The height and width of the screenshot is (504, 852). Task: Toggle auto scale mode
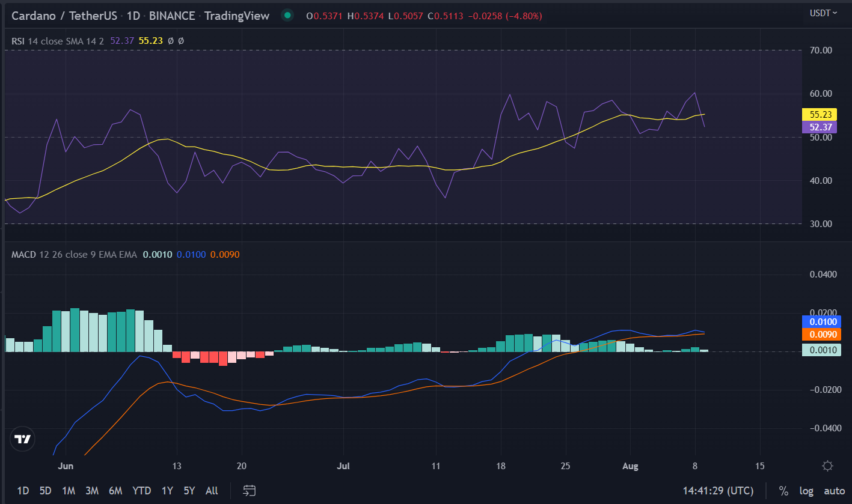(834, 490)
